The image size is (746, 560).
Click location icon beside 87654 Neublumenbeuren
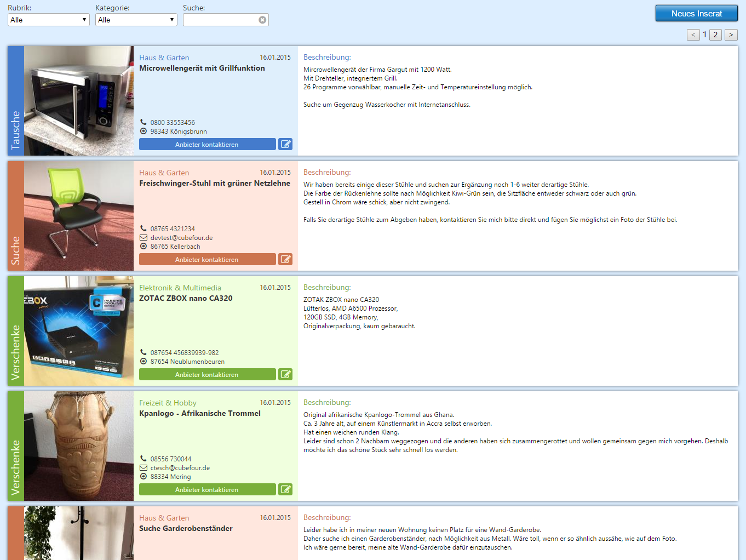(144, 361)
